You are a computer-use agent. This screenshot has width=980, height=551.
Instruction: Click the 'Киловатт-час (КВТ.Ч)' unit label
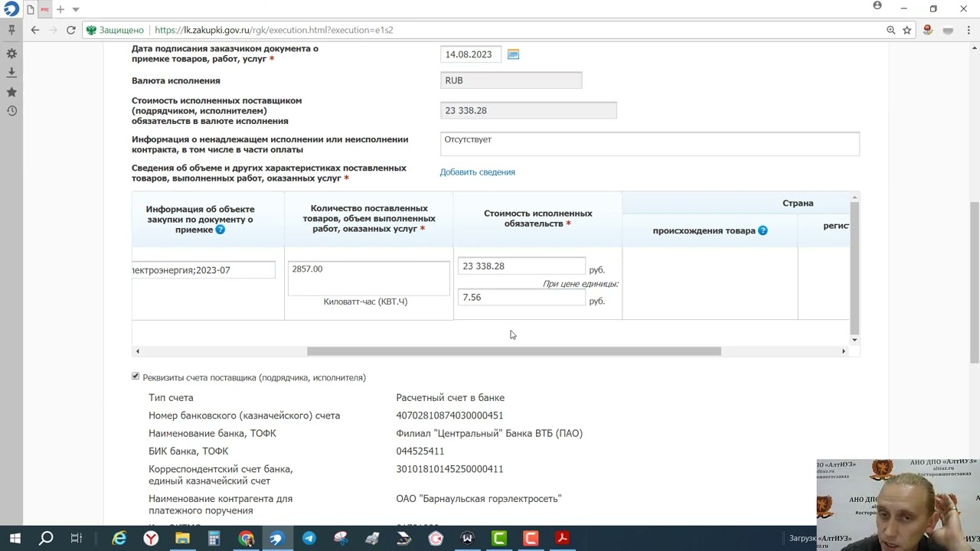coord(365,302)
